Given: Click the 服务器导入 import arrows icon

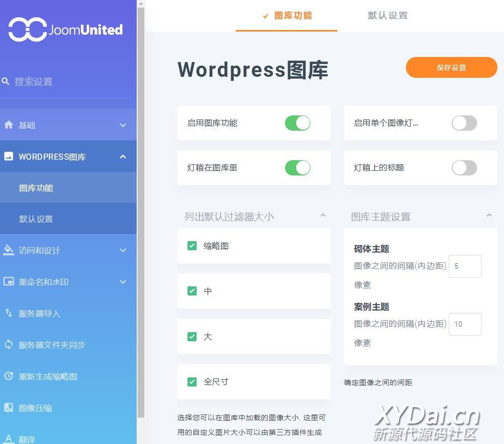Looking at the screenshot, I should coord(9,313).
